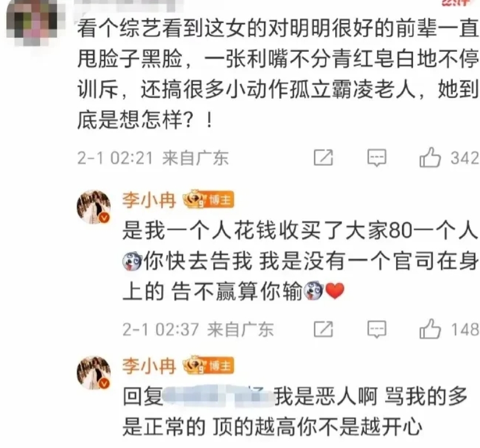Tap 李小冉's avatar on the first reply
The width and height of the screenshot is (480, 448).
pos(94,206)
